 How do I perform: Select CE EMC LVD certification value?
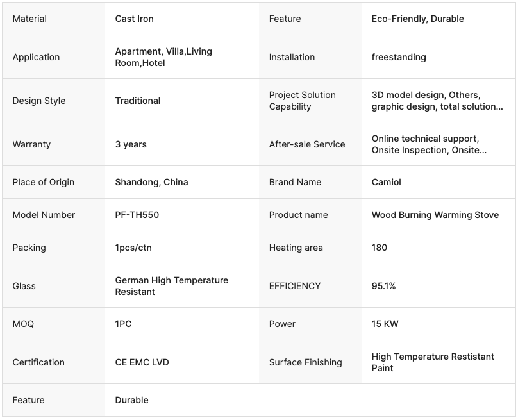(142, 362)
